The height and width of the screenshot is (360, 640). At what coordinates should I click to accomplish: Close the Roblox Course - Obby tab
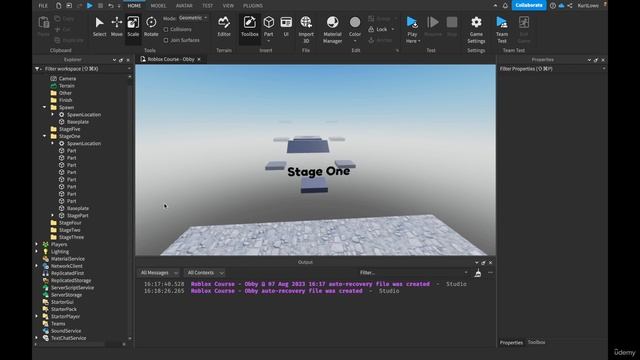point(199,60)
